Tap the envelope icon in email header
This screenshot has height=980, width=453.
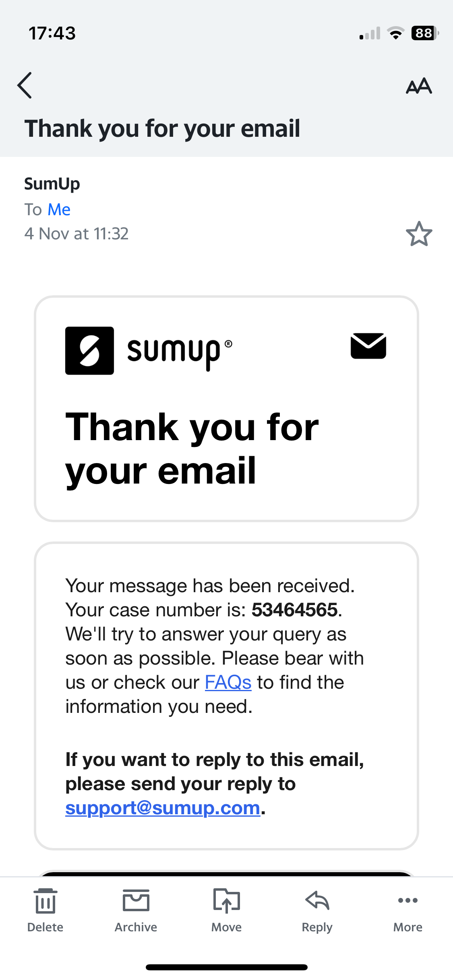point(368,346)
